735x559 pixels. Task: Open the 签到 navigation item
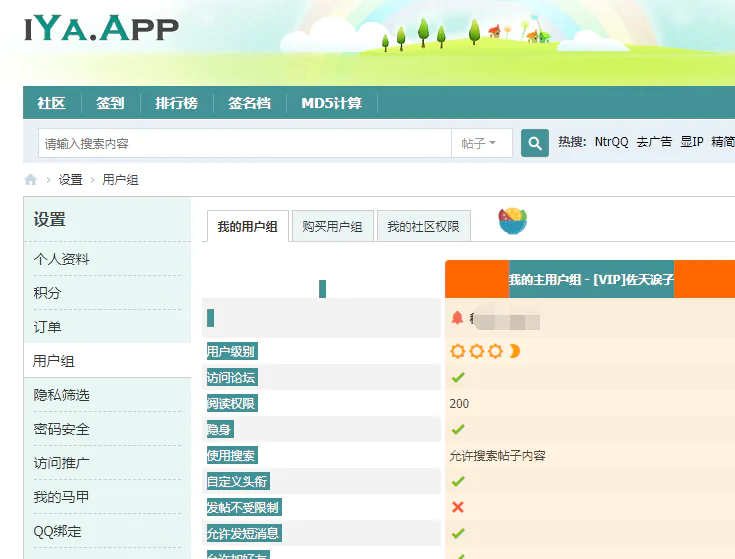110,103
